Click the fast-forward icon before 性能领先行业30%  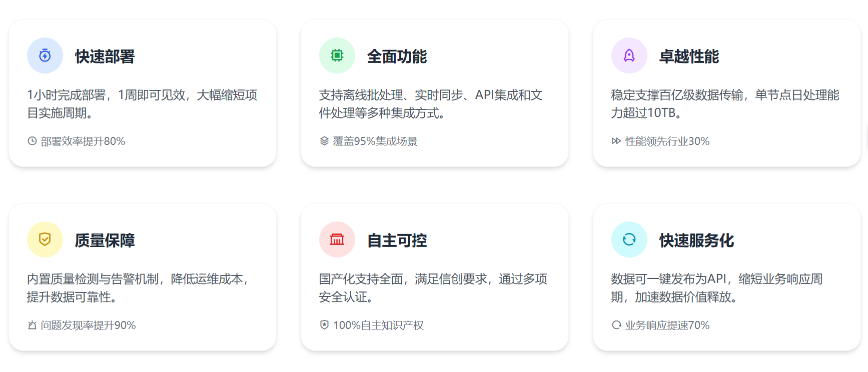[x=615, y=141]
